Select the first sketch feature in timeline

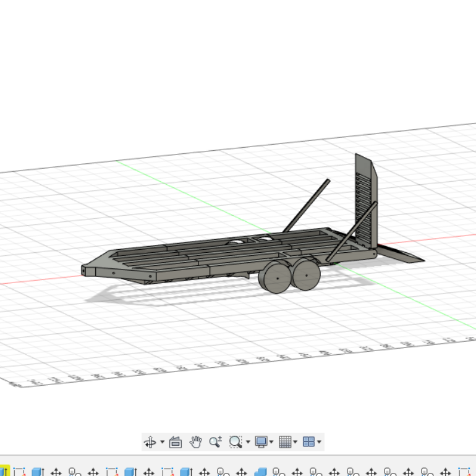click(x=19, y=472)
